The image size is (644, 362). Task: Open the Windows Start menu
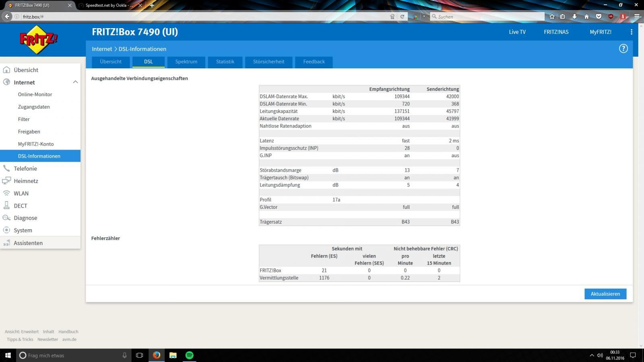click(x=8, y=355)
